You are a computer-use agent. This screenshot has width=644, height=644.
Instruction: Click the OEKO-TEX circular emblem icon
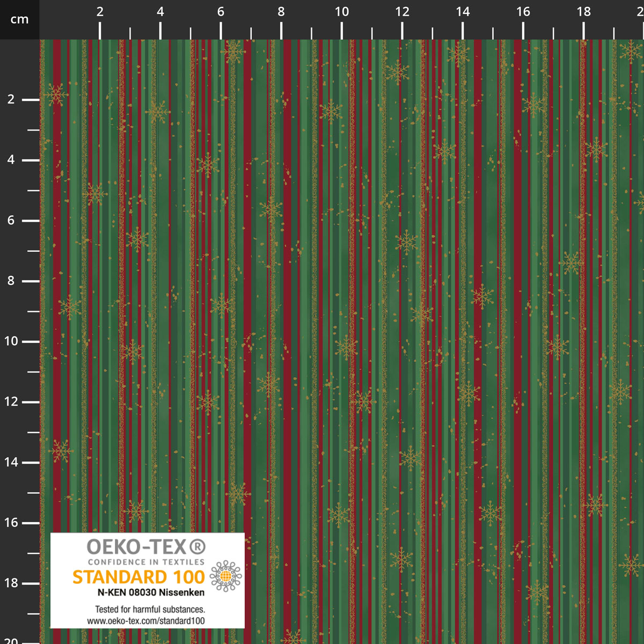tap(225, 576)
